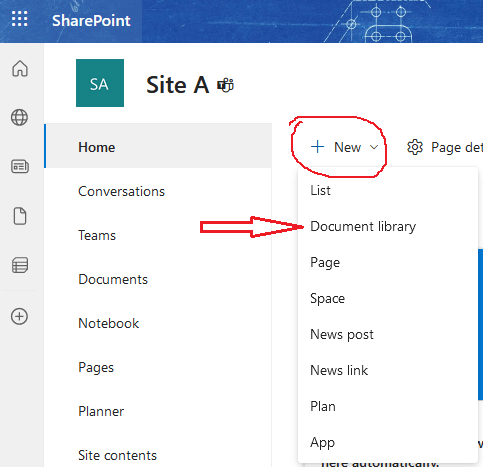The height and width of the screenshot is (467, 484).
Task: Go to Site contents link
Action: click(x=117, y=455)
